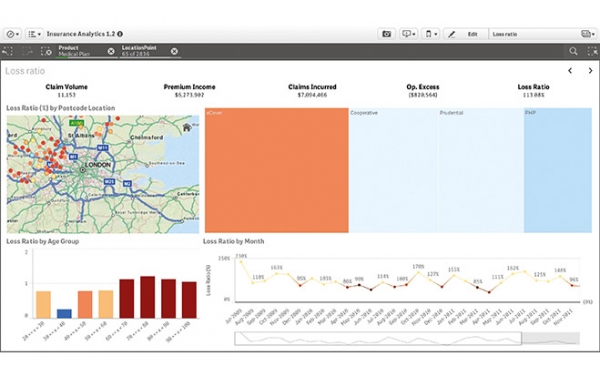Image resolution: width=600 pixels, height=376 pixels.
Task: Open the bookmarks dropdown
Action: point(431,34)
